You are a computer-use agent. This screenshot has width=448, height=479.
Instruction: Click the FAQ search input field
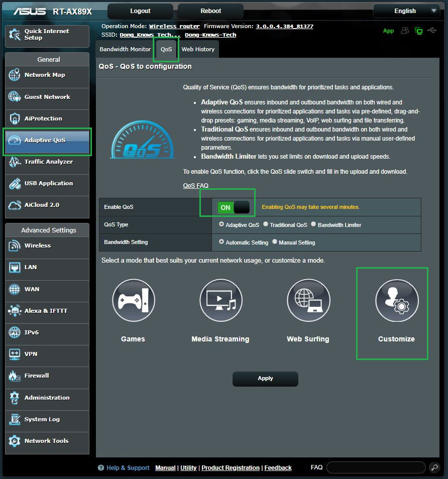(x=376, y=468)
